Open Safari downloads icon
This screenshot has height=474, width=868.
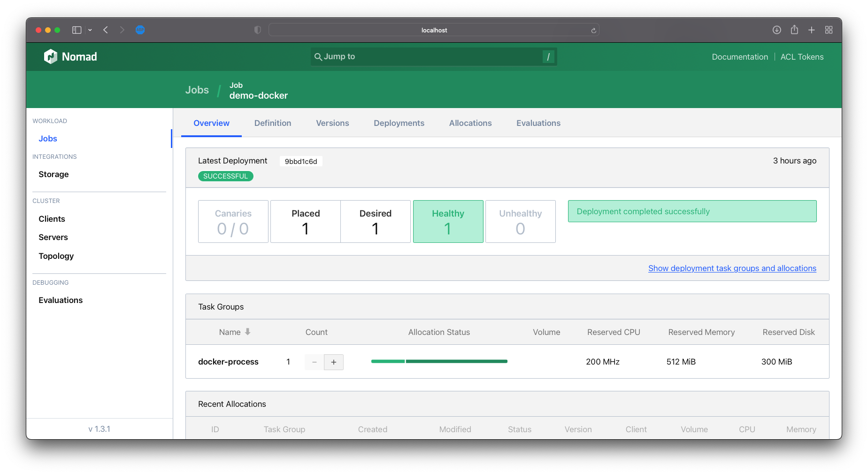(777, 30)
